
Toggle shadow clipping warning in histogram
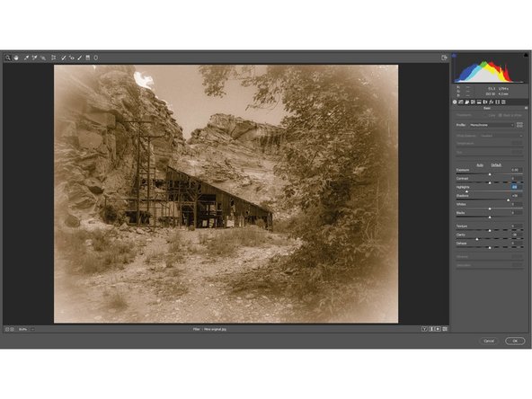(x=455, y=55)
